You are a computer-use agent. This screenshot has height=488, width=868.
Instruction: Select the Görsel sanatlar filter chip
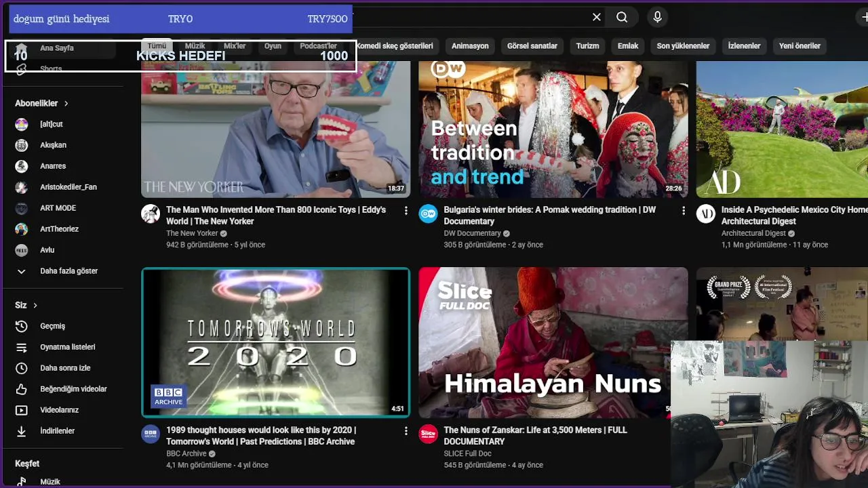[x=532, y=46]
